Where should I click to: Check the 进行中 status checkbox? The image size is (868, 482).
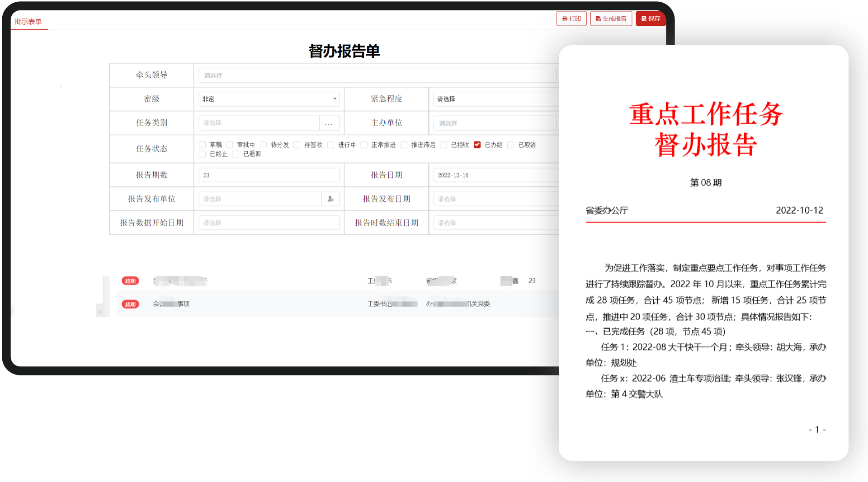click(x=330, y=145)
